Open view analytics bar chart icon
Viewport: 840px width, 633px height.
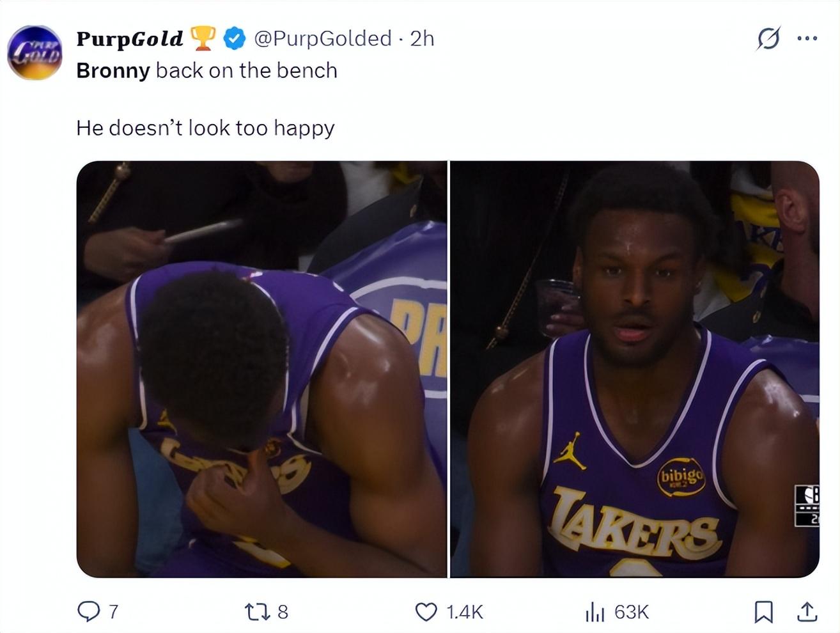pyautogui.click(x=595, y=613)
